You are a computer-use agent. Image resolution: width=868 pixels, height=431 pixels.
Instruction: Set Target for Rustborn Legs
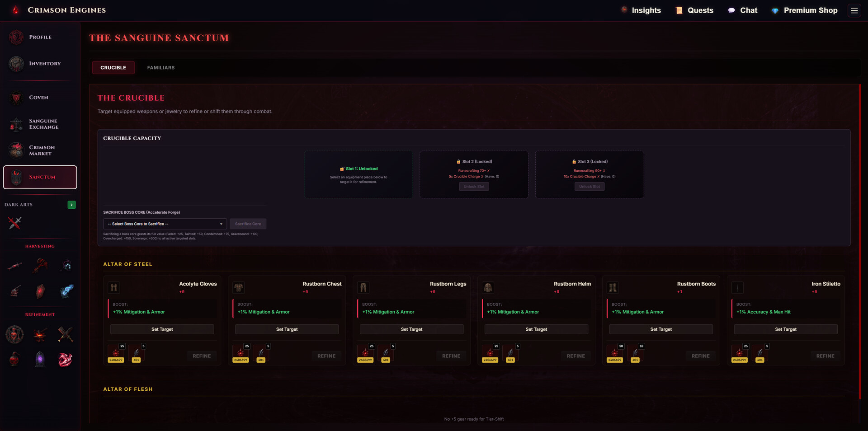pos(412,329)
